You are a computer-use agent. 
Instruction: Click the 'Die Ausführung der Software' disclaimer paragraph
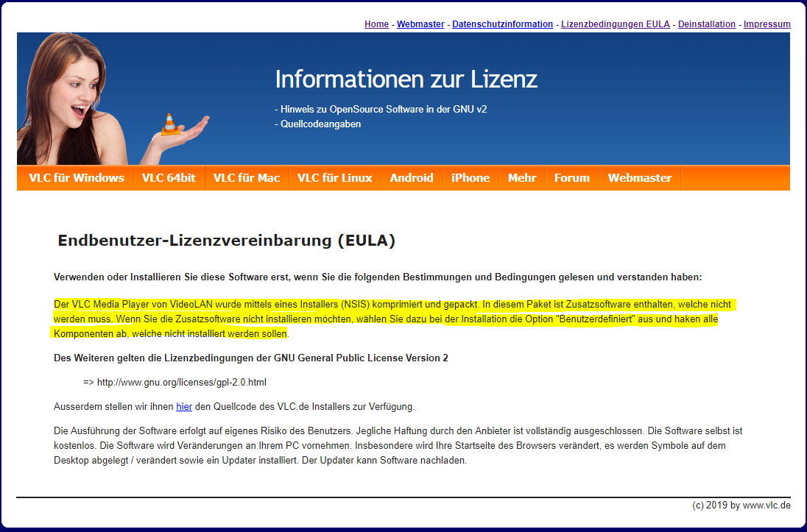[x=398, y=446]
